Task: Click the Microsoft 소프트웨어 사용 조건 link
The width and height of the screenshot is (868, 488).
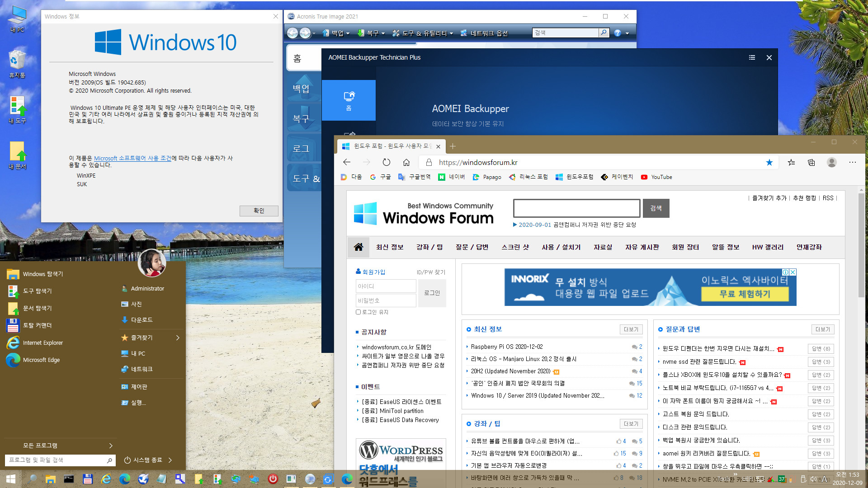Action: pos(132,158)
